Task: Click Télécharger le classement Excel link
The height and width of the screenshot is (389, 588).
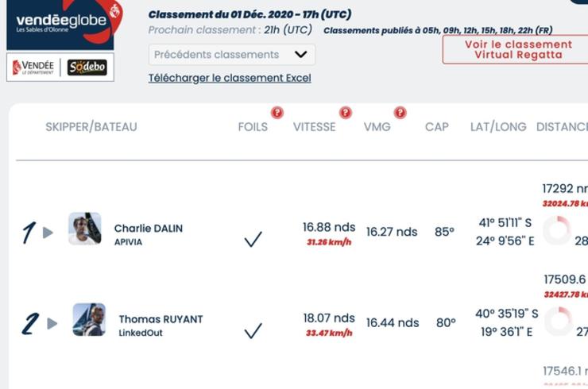Action: coord(230,78)
